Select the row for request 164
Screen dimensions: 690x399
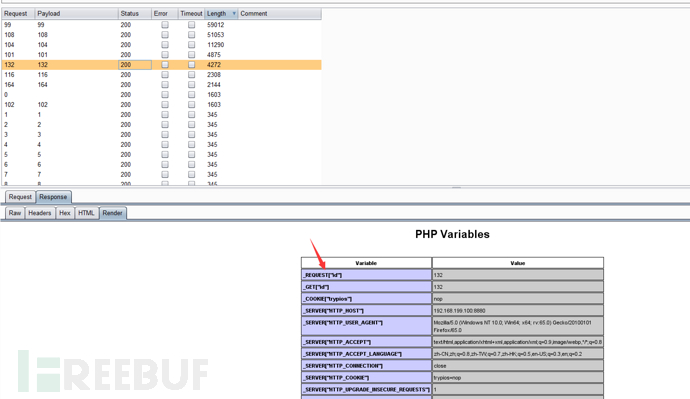click(x=161, y=85)
